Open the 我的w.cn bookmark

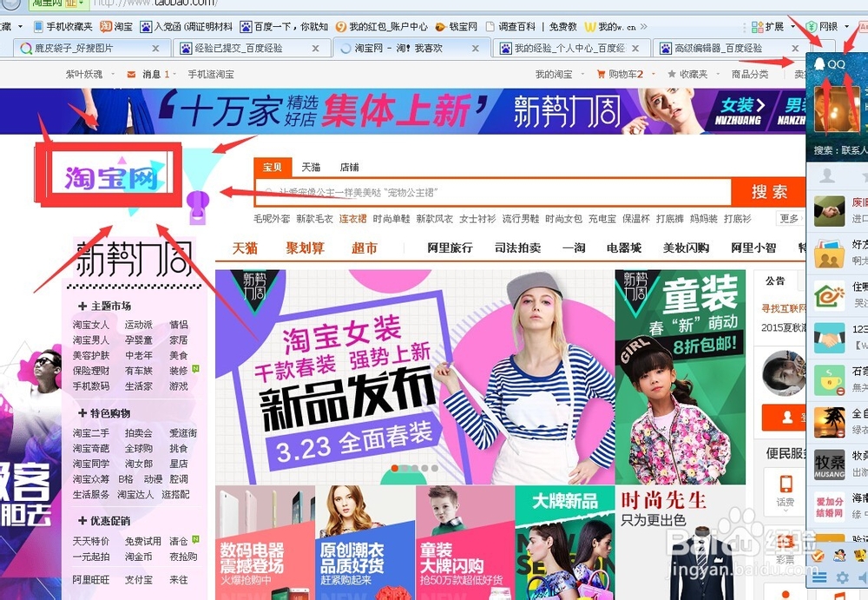[610, 27]
